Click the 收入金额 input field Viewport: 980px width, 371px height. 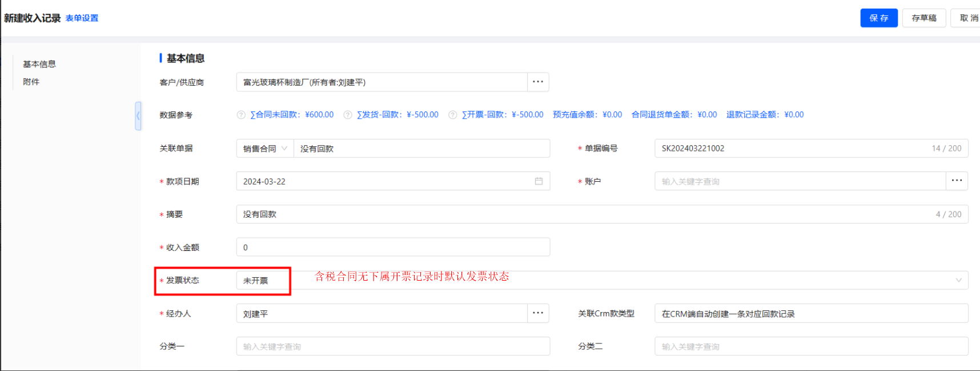393,248
